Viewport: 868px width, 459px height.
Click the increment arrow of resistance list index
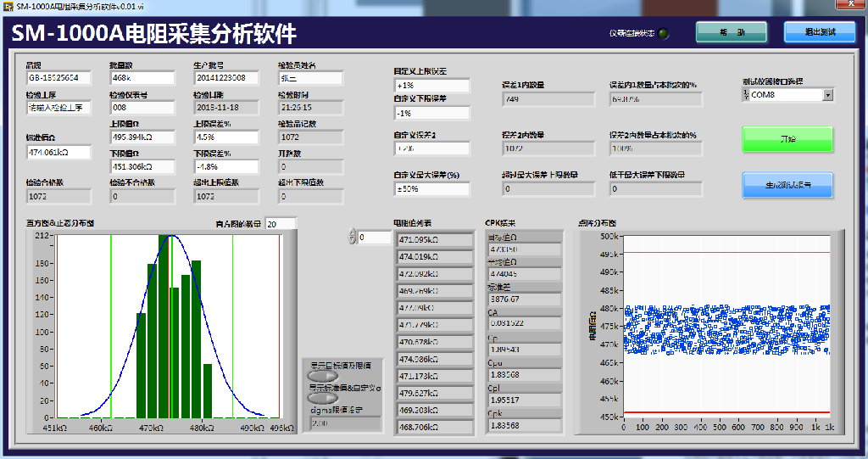click(352, 233)
